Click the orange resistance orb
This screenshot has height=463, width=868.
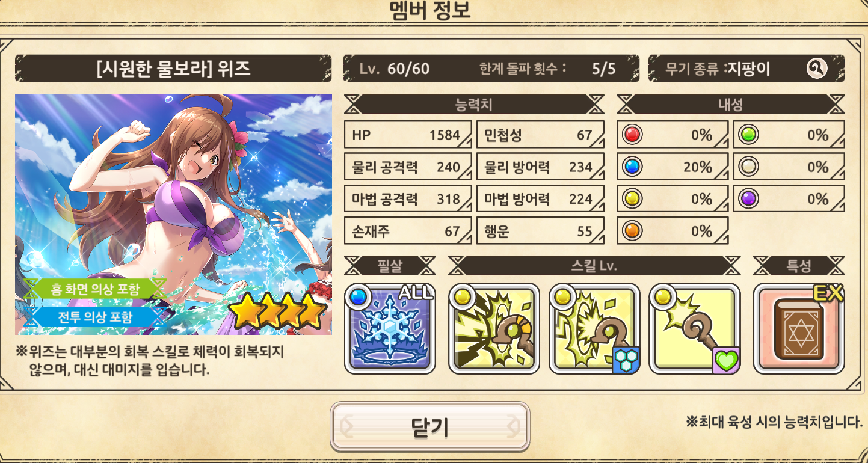pos(632,231)
